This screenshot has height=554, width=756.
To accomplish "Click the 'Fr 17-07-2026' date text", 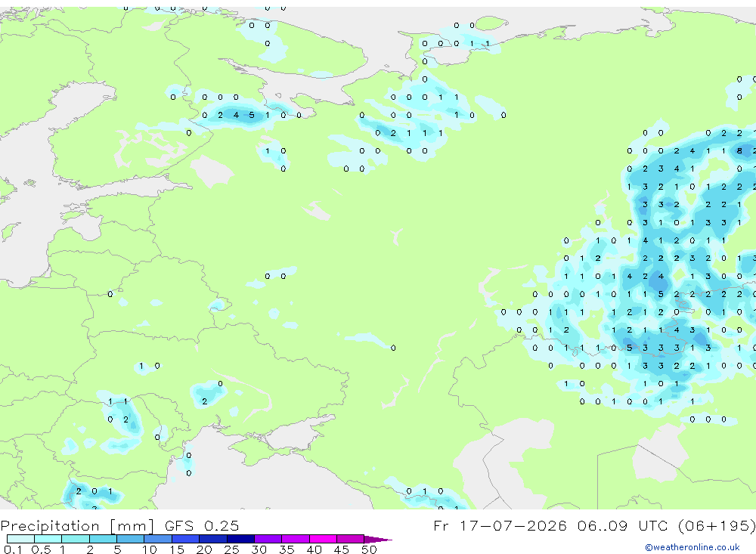I will click(x=500, y=525).
